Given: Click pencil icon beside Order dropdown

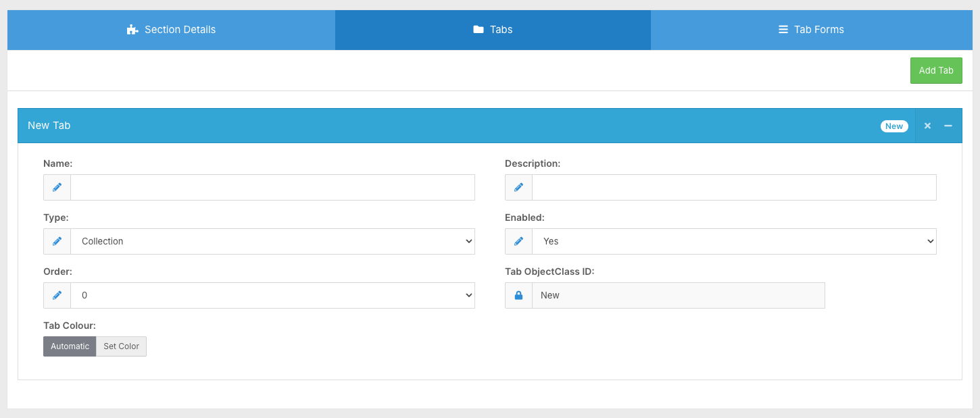Looking at the screenshot, I should (57, 295).
